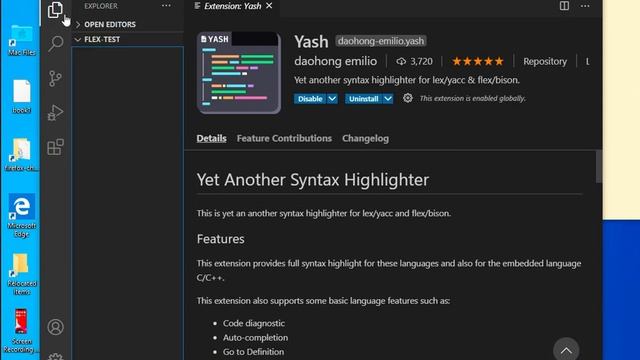Open the Microsoft Edge desktop shortcut

21,216
